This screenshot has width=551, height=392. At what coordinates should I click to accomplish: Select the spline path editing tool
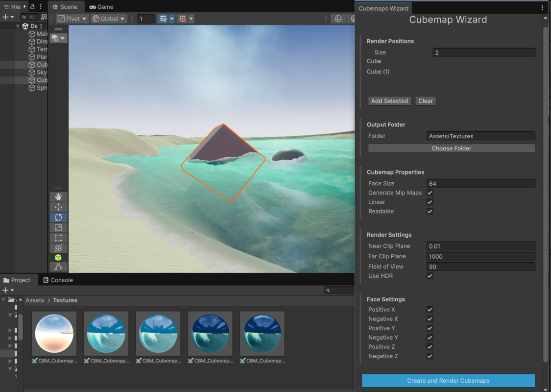pos(58,267)
